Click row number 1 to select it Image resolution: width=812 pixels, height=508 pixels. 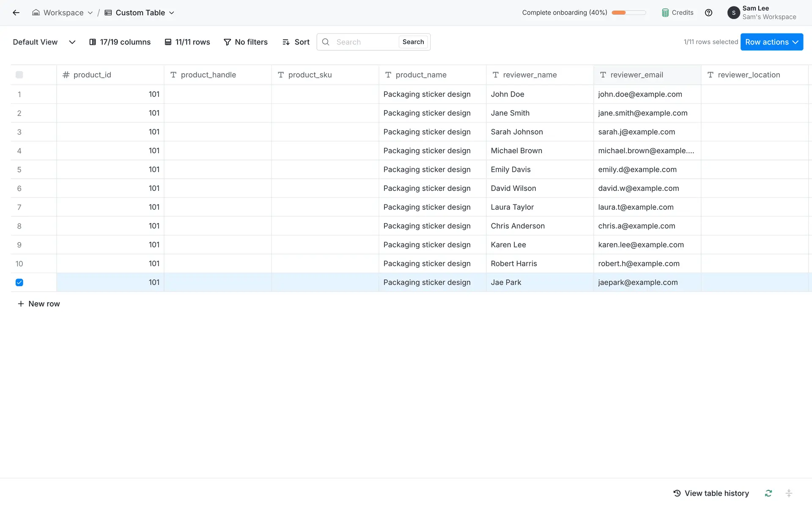click(x=19, y=94)
